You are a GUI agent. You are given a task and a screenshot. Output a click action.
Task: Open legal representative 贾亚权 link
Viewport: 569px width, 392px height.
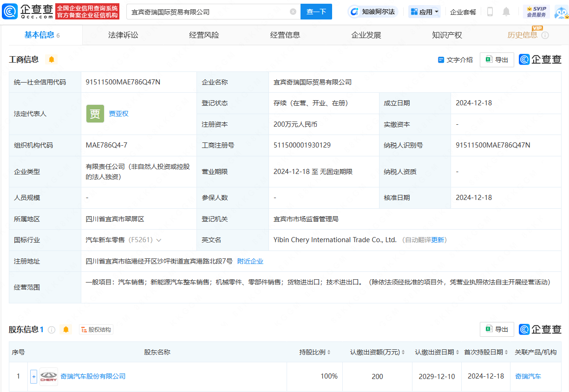tap(118, 114)
